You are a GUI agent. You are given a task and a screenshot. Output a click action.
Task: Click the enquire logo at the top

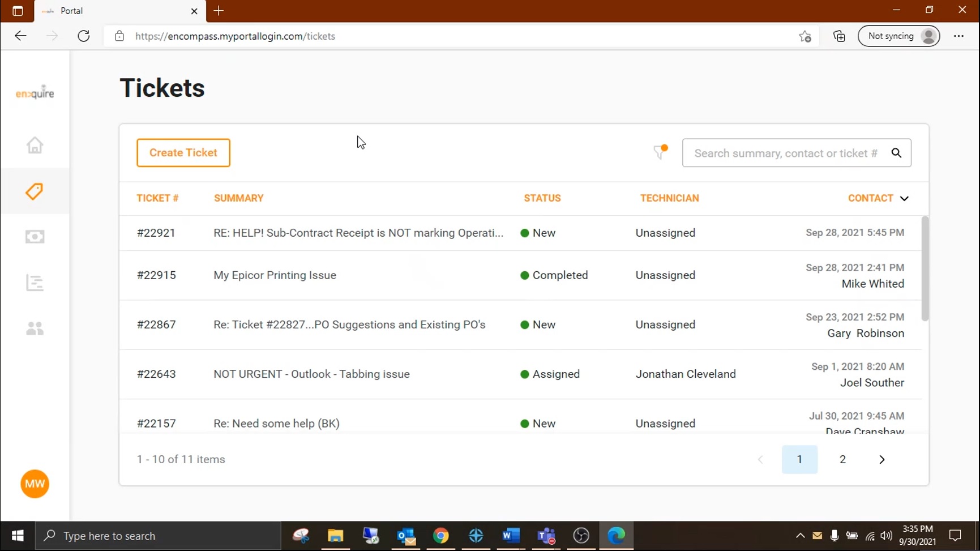pyautogui.click(x=35, y=92)
